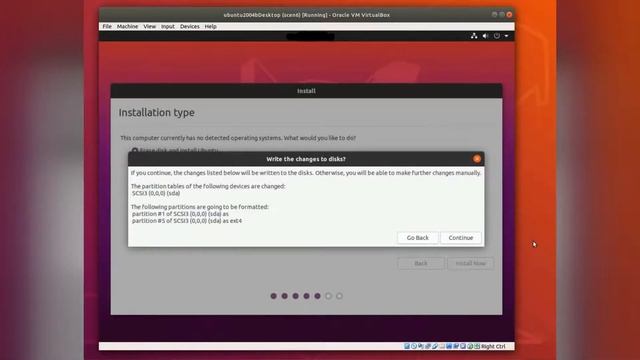The width and height of the screenshot is (640, 360).
Task: Select the 'Erase disk and install Ubuntu' radio button
Action: click(x=135, y=150)
